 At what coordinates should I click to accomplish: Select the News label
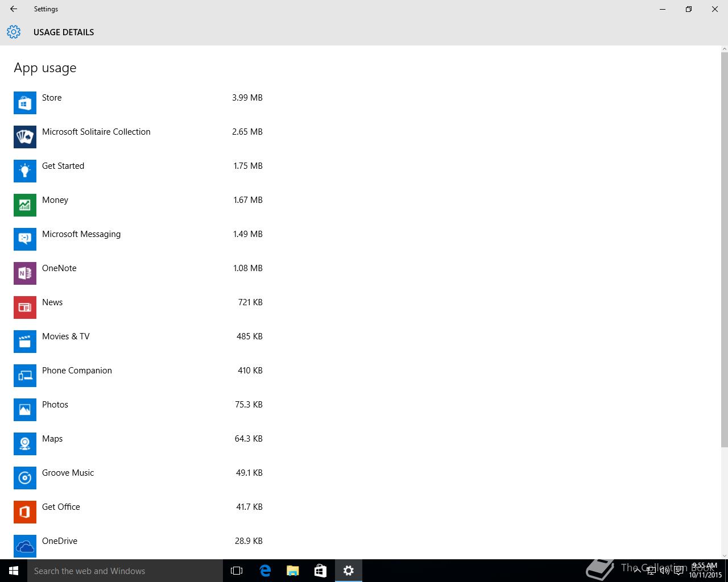(x=52, y=302)
